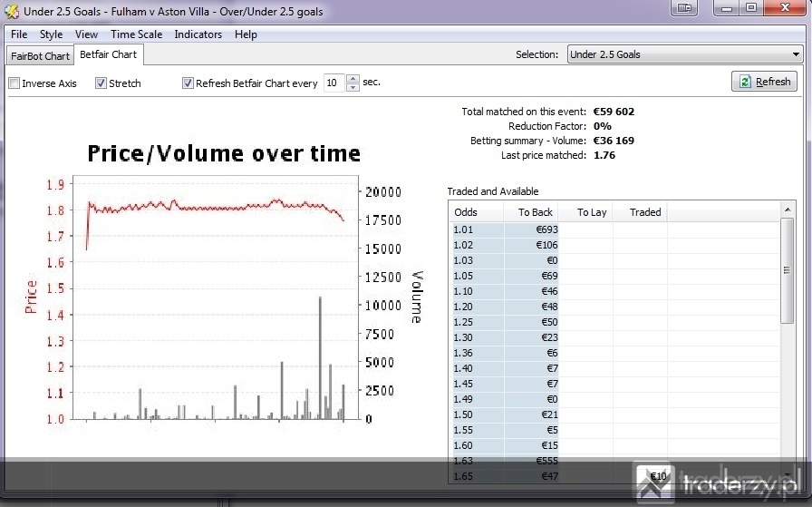Click the Total matched value €59 602
The height and width of the screenshot is (507, 812).
(614, 112)
